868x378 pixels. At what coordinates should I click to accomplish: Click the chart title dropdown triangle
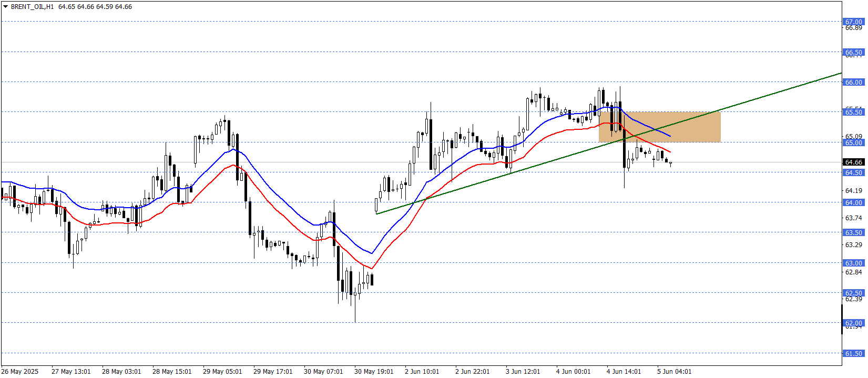pyautogui.click(x=6, y=7)
